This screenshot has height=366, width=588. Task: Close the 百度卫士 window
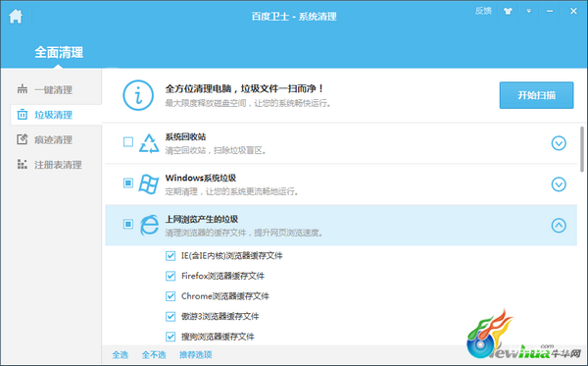click(573, 11)
